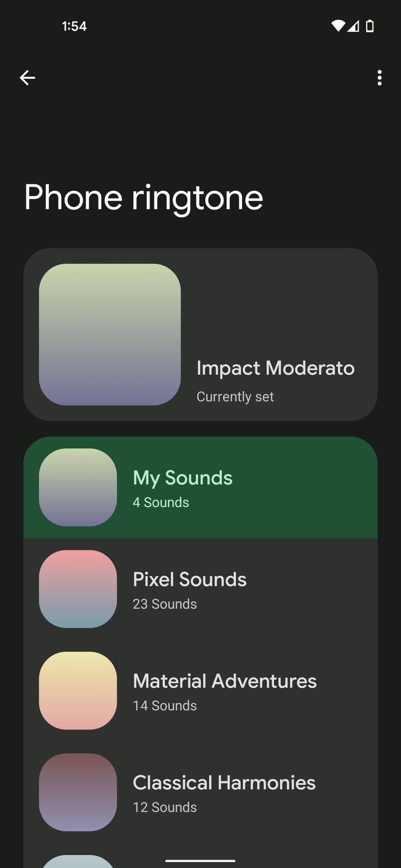
Task: Tap the Wi-Fi status icon
Action: click(338, 26)
